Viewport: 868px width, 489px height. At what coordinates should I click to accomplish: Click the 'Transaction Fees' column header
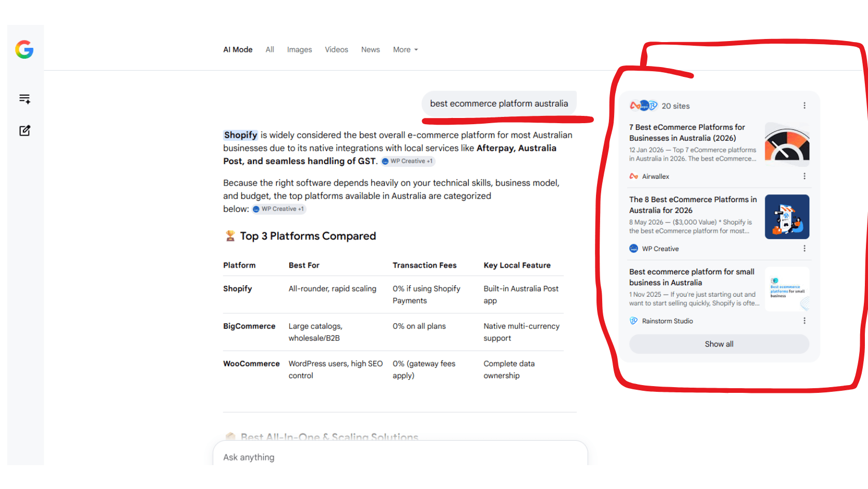coord(424,265)
